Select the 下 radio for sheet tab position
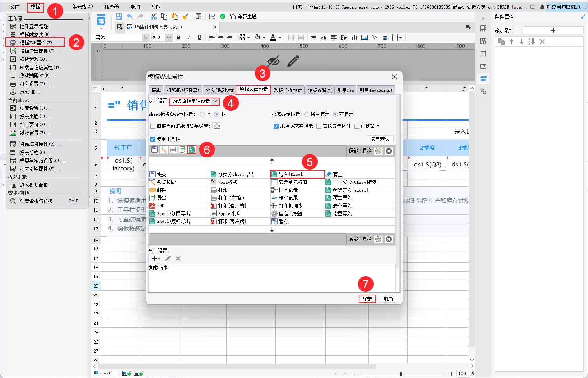 [216, 114]
